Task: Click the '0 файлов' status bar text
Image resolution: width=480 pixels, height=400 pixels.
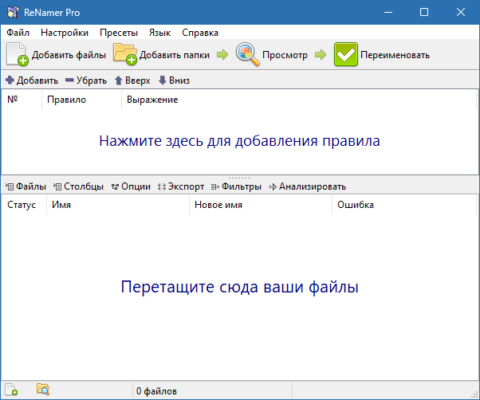Action: tap(156, 391)
